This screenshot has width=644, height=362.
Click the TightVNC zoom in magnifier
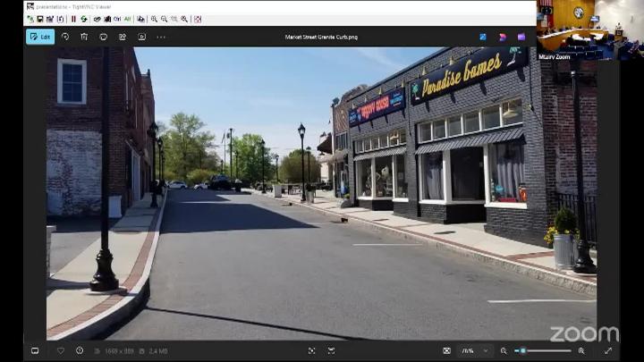[x=154, y=20]
